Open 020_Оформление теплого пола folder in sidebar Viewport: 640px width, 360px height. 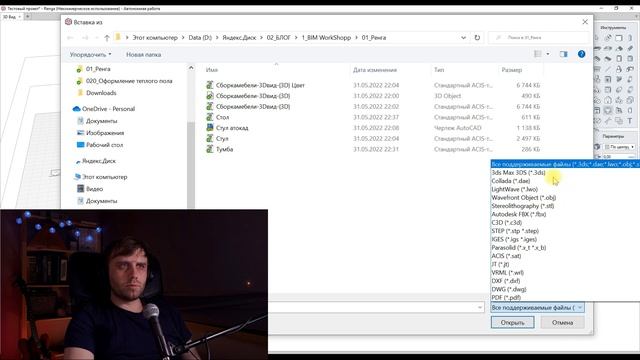pyautogui.click(x=129, y=81)
